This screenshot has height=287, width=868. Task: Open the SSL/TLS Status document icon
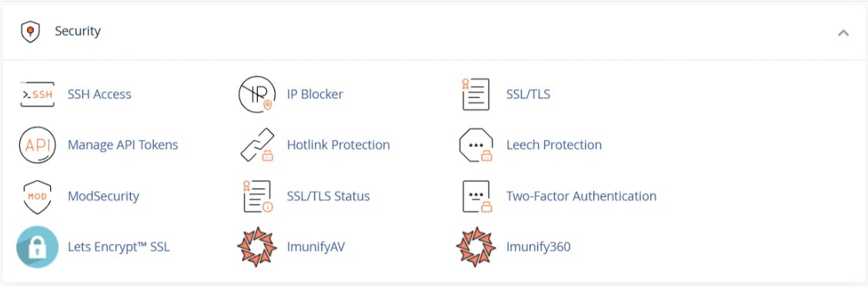[258, 196]
